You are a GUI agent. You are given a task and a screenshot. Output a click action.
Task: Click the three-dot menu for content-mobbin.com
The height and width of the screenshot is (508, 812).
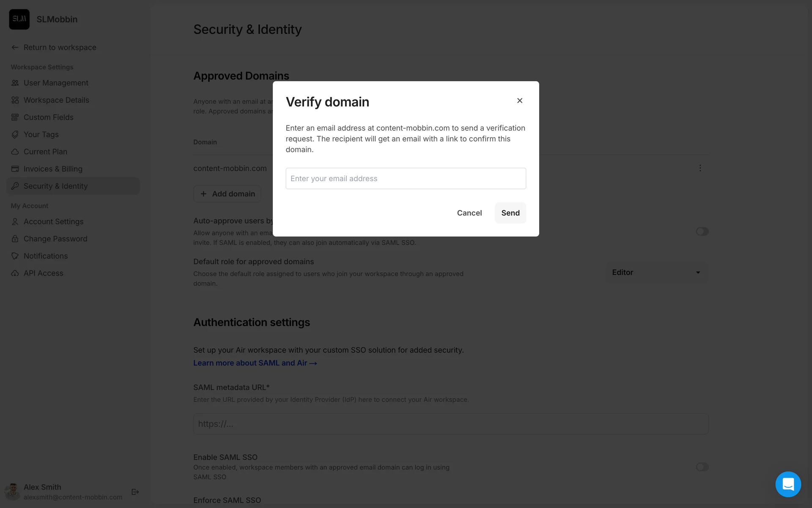(700, 168)
